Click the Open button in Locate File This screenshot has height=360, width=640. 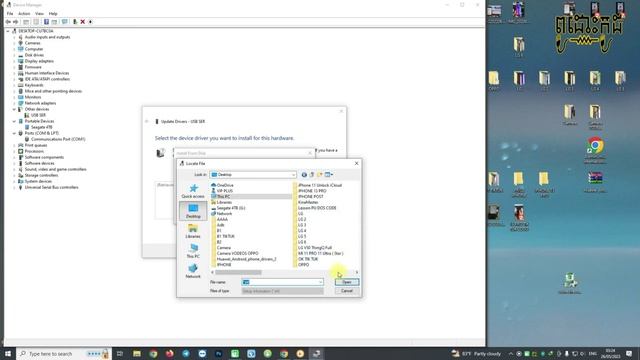[347, 282]
